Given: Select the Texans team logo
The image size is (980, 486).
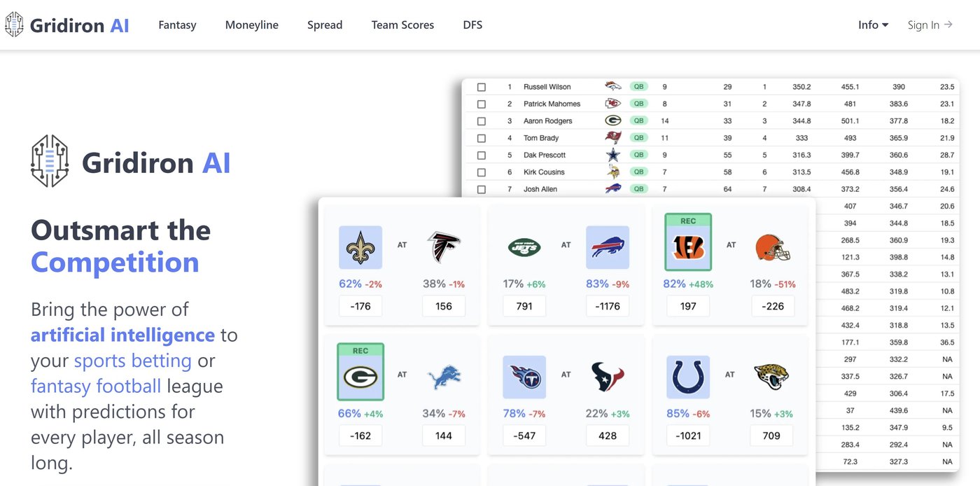Looking at the screenshot, I should click(608, 377).
